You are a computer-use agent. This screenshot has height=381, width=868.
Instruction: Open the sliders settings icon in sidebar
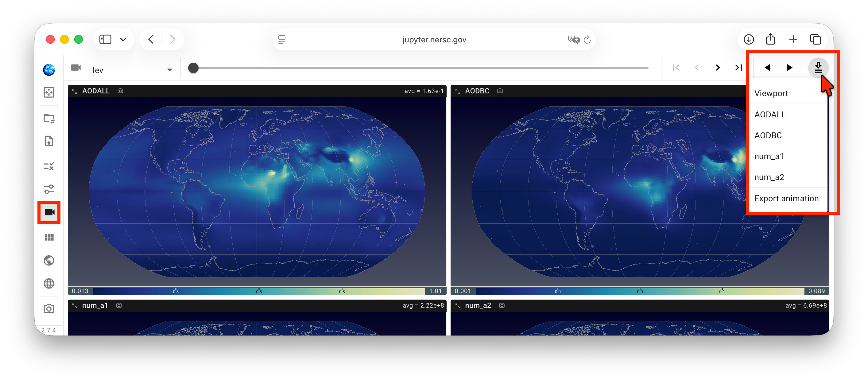tap(49, 189)
